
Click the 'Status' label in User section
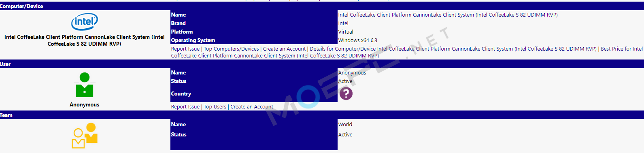[x=179, y=81]
